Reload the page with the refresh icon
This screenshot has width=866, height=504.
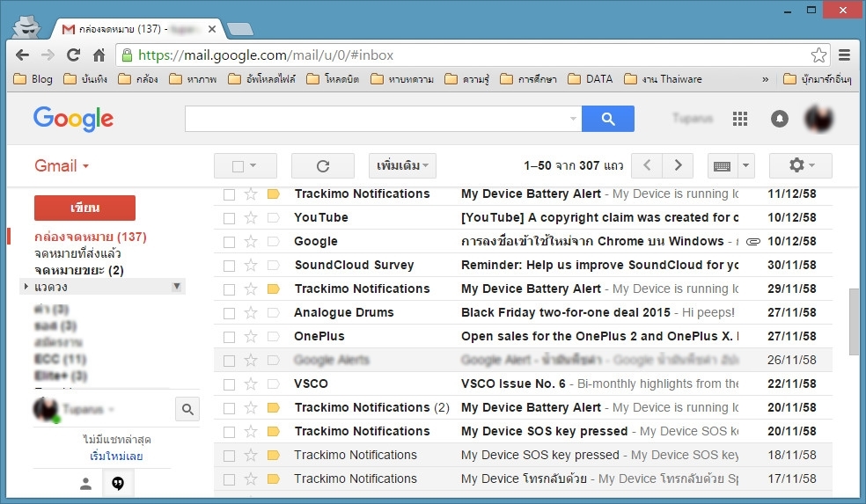73,55
